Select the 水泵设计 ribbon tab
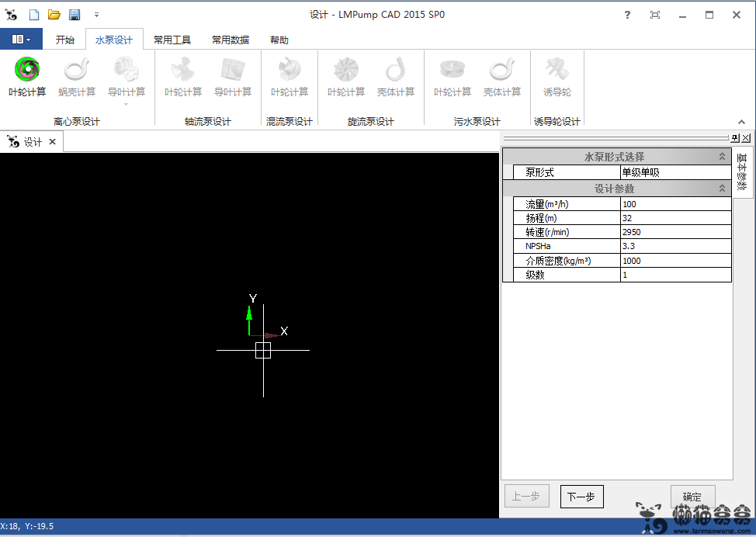The image size is (756, 537). (114, 40)
